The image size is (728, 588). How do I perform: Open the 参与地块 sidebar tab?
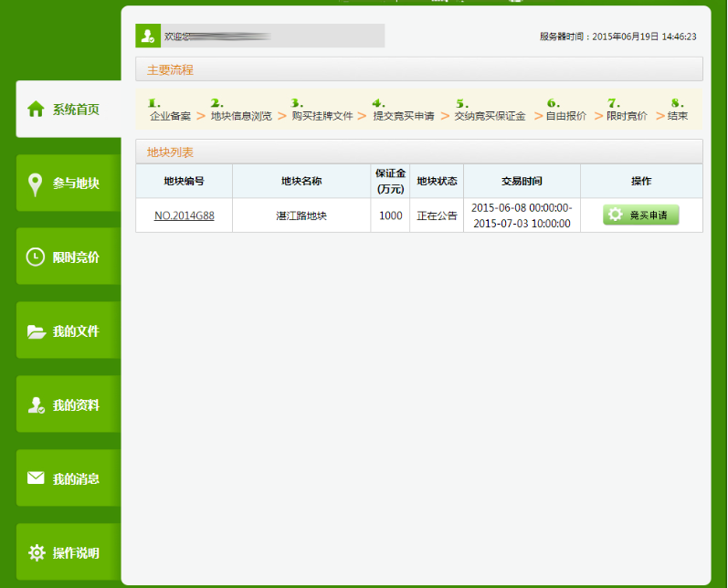(x=69, y=184)
